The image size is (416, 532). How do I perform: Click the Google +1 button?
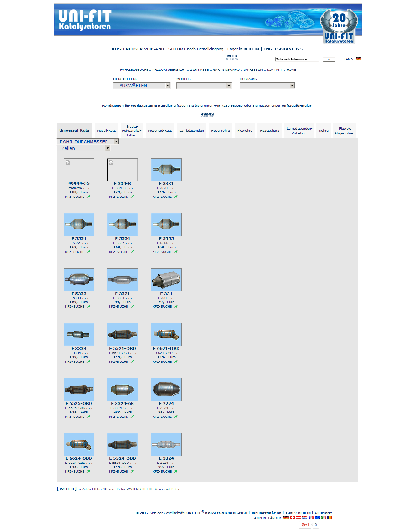[x=305, y=525]
